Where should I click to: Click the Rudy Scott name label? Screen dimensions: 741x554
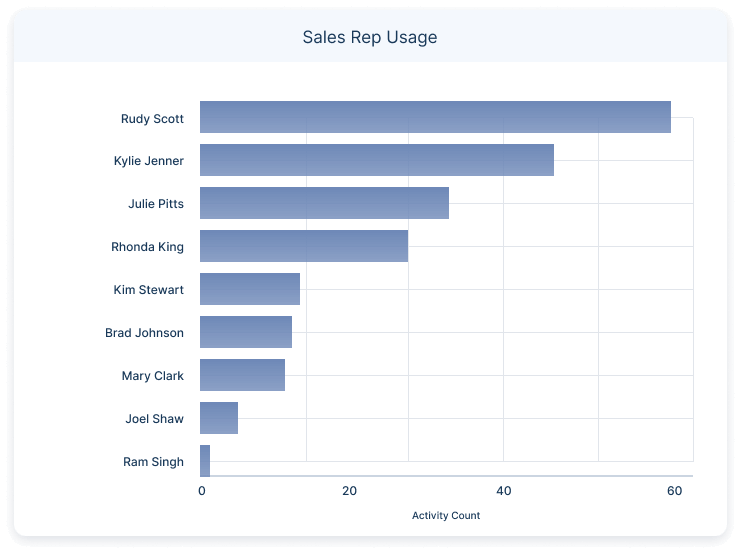(x=152, y=119)
